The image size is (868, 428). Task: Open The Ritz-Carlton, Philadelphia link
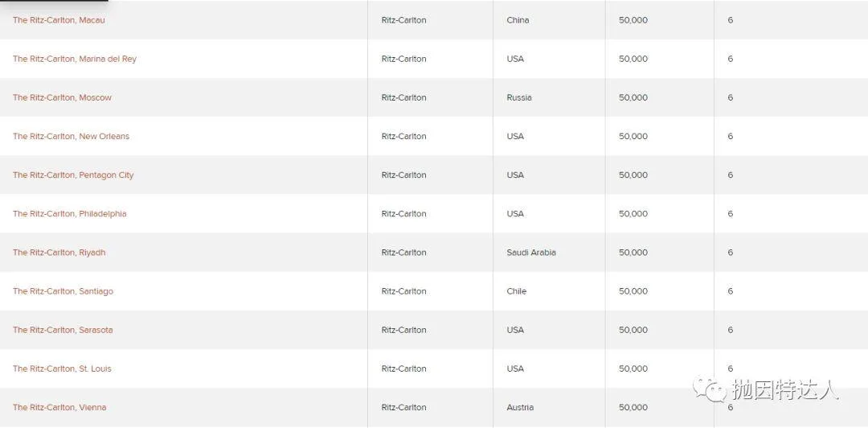pyautogui.click(x=70, y=214)
